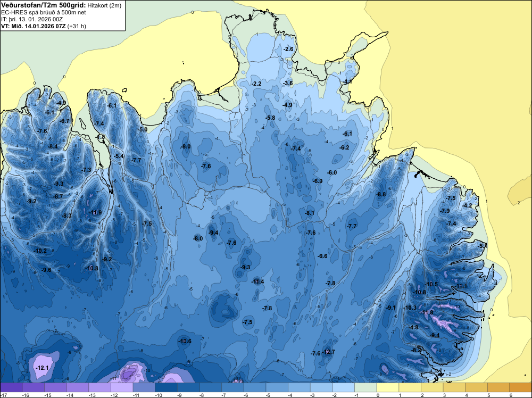Viewport: 532px width, 398px height.
Task: Click the -8.3 temperature value
Action: tap(66, 216)
